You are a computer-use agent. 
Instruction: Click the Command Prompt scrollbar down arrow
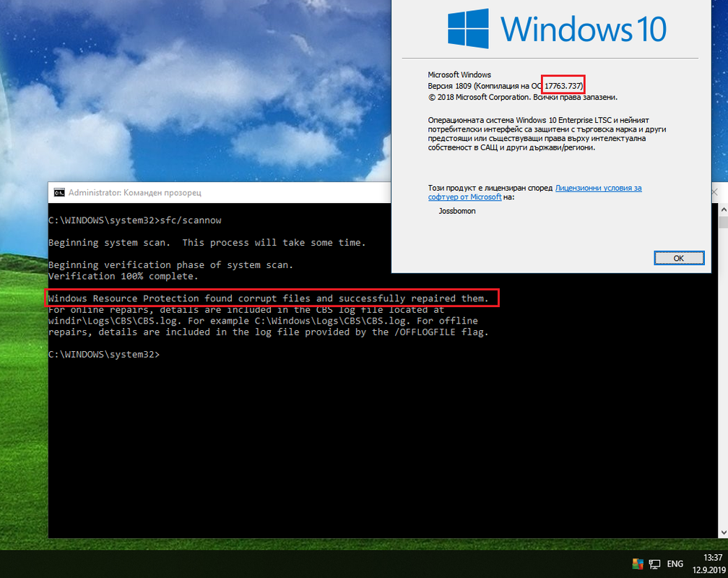point(724,532)
